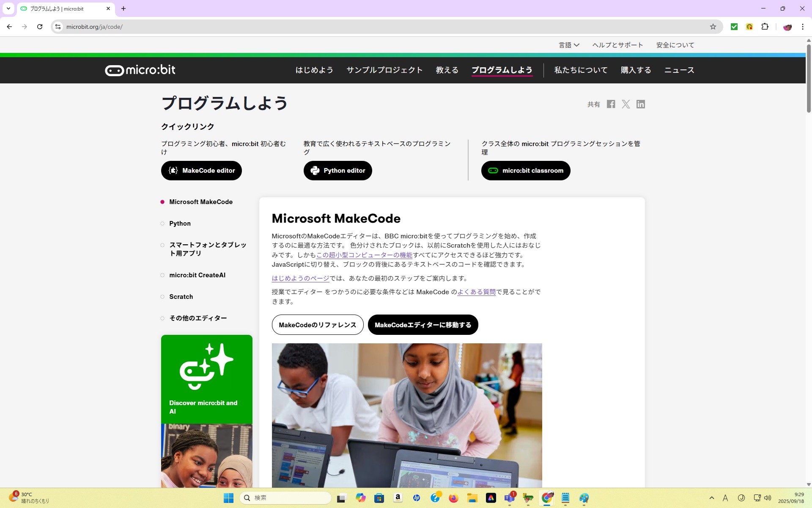The width and height of the screenshot is (812, 508).
Task: Open the 言語 language dropdown
Action: pos(569,45)
